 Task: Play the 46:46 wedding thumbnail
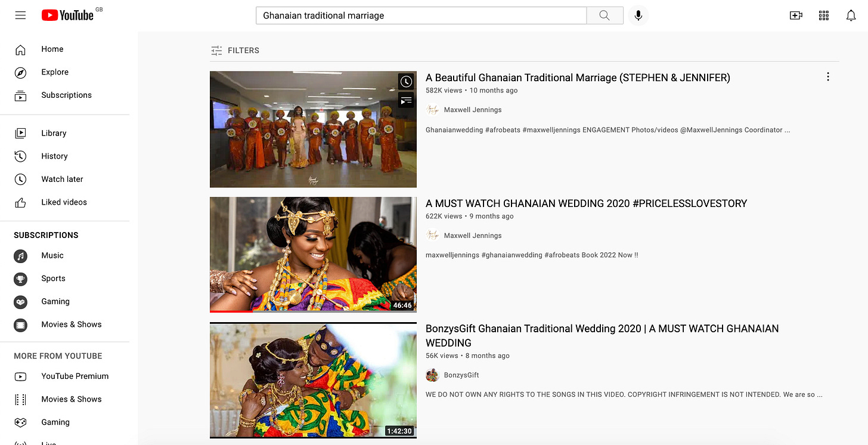[313, 255]
